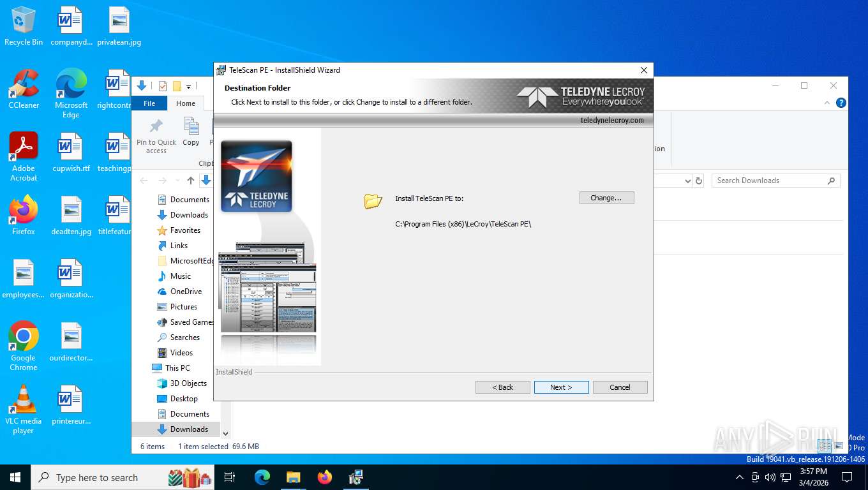Screen dimensions: 868x490
Task: Cancel the TeleScan PE installation
Action: (x=620, y=387)
